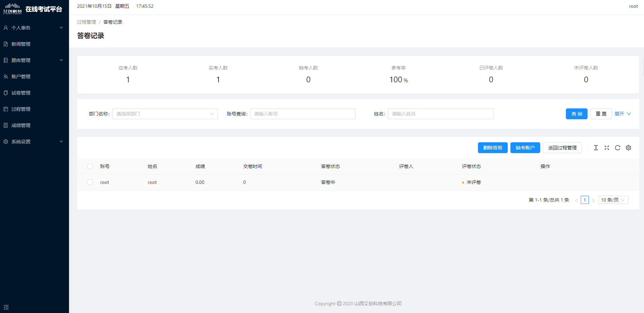
Task: Click the 新闻管理 document icon
Action: [6, 44]
